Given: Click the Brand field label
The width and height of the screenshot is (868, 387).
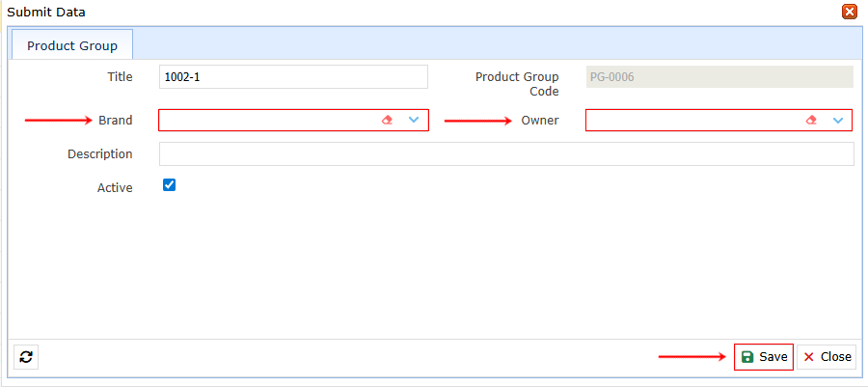Looking at the screenshot, I should [x=116, y=121].
